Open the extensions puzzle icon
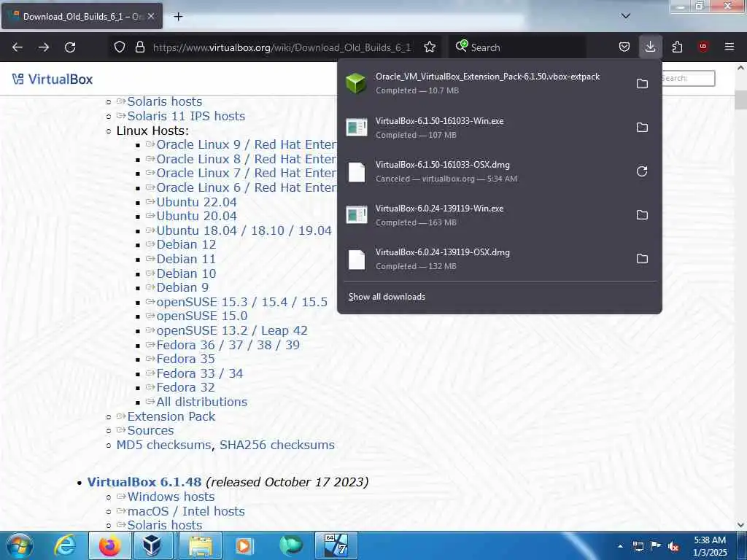 click(x=677, y=47)
